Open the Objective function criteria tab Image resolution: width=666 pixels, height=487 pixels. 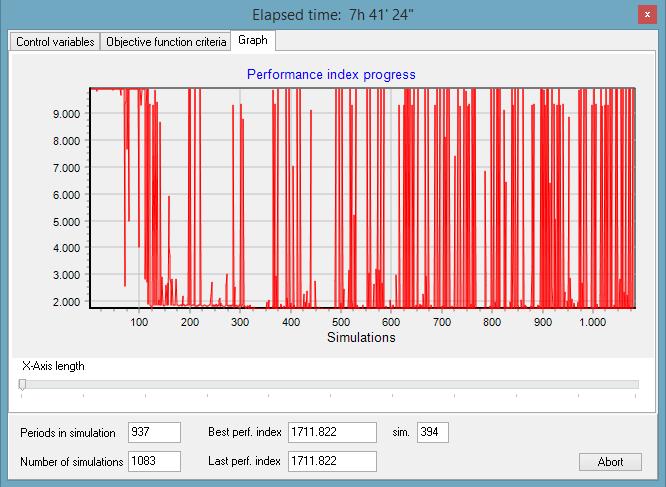click(x=166, y=42)
